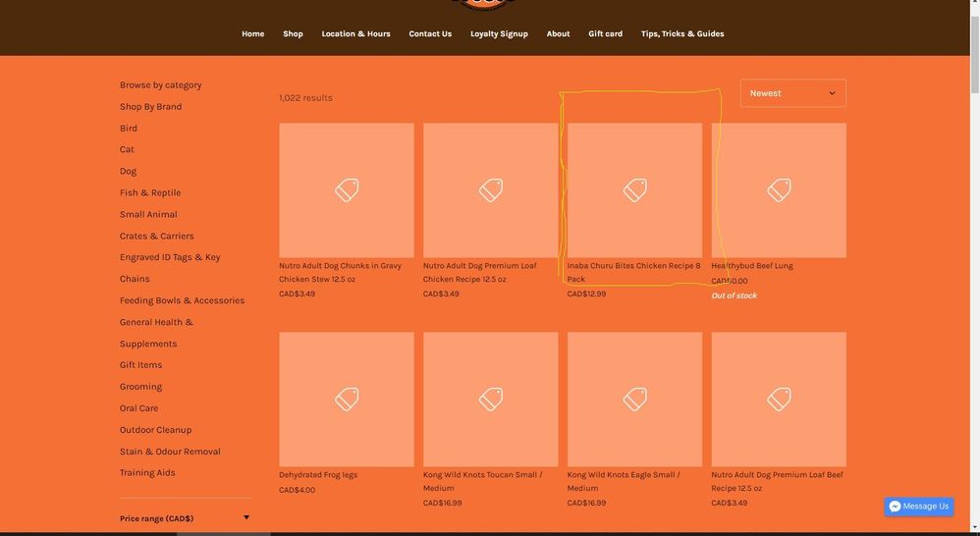The height and width of the screenshot is (536, 980).
Task: Open Shop By Brand in sidebar
Action: coord(150,106)
